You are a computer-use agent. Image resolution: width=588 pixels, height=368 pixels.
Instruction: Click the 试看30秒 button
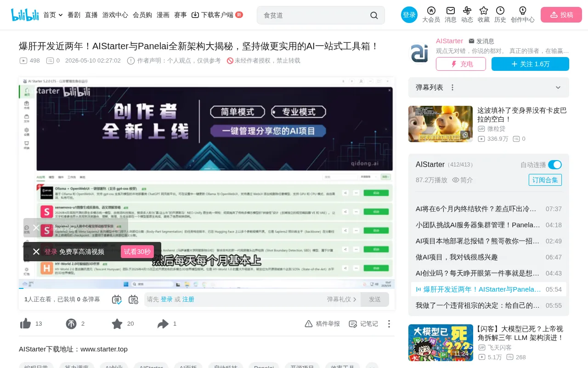[137, 252]
